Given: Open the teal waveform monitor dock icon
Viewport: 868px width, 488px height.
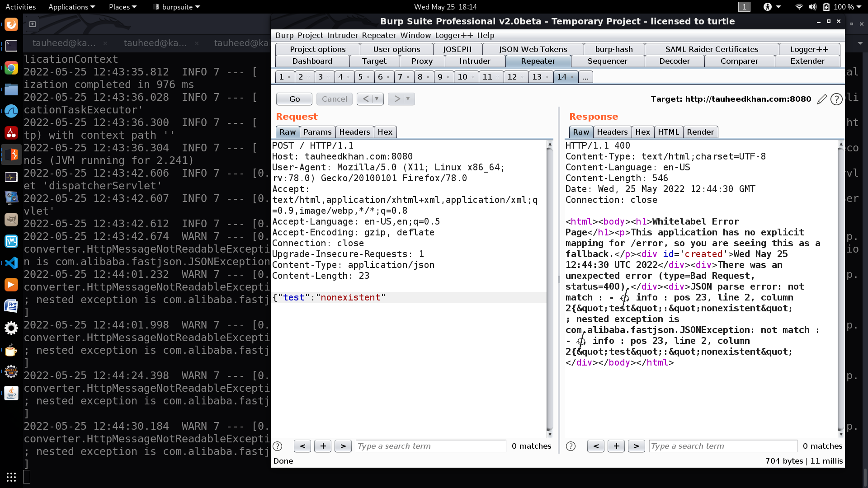Looking at the screenshot, I should pos(11,241).
